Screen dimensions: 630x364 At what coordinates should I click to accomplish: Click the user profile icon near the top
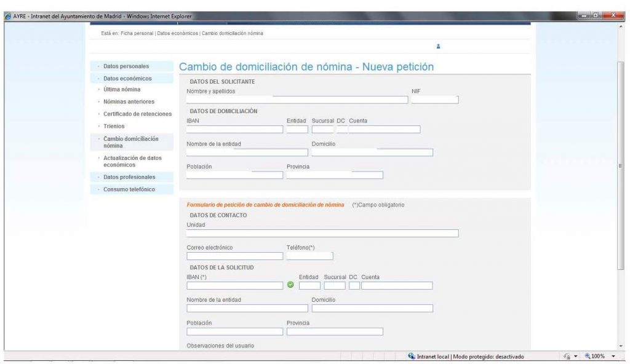pos(438,46)
